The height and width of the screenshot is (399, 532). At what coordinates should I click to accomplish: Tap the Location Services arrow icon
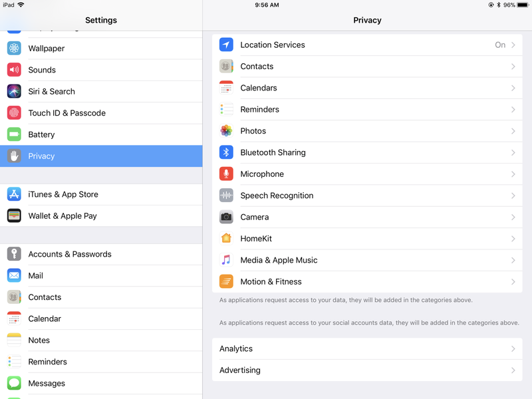[226, 45]
